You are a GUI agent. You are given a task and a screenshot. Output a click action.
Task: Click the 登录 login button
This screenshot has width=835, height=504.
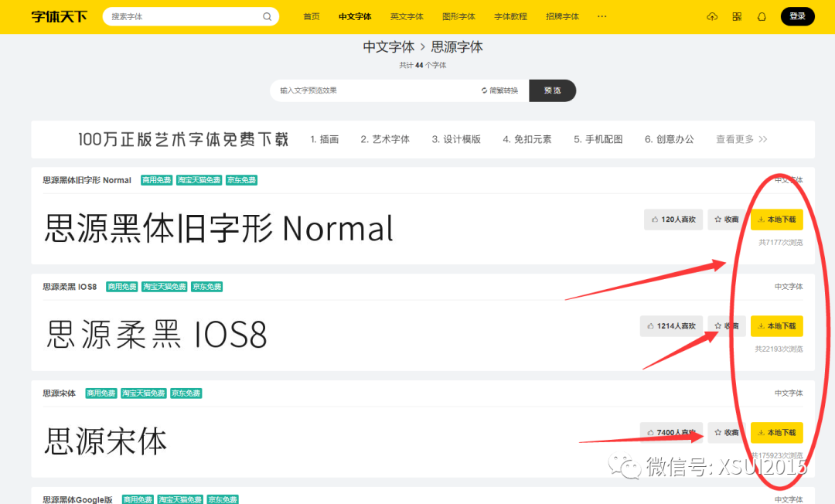[797, 16]
